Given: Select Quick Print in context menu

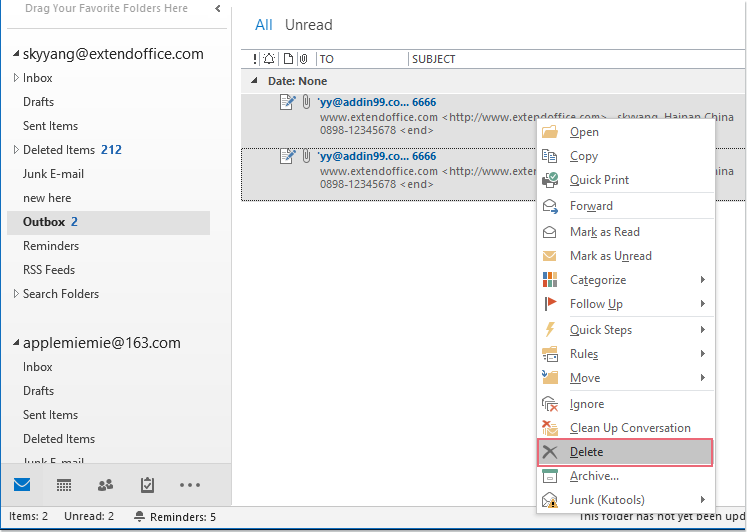Looking at the screenshot, I should click(x=599, y=180).
